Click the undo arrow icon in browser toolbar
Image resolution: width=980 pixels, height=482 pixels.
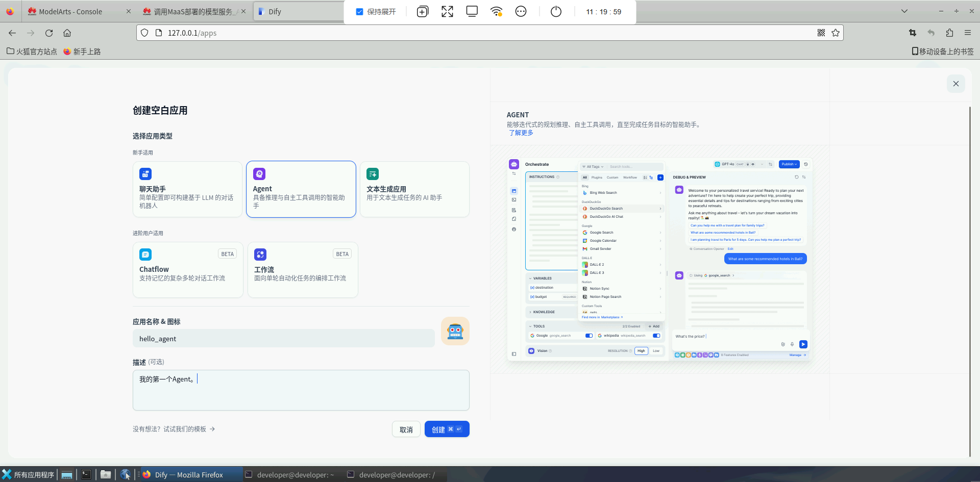(x=931, y=33)
